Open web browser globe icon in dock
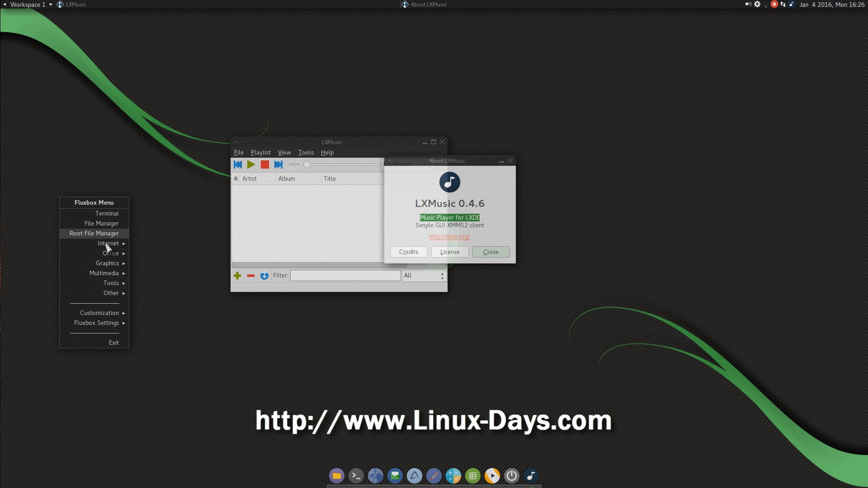Screen dimensions: 868x488 [x=376, y=476]
